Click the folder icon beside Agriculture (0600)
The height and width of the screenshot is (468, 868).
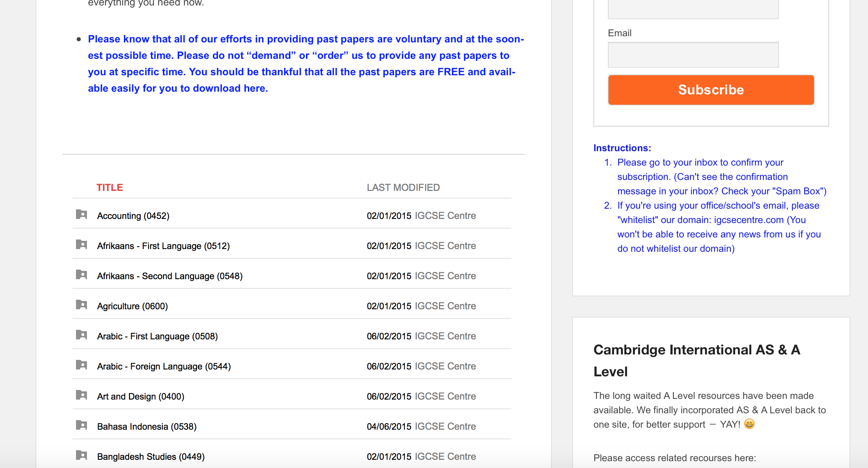[x=81, y=305]
